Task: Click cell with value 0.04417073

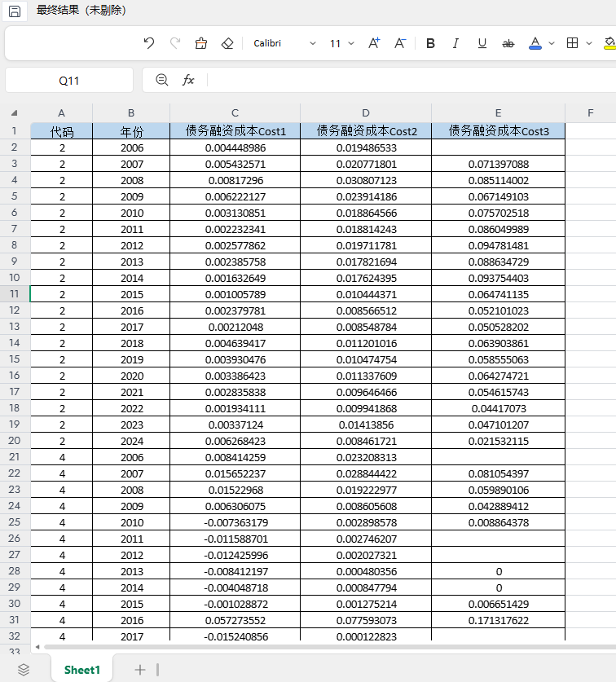Action: tap(499, 408)
